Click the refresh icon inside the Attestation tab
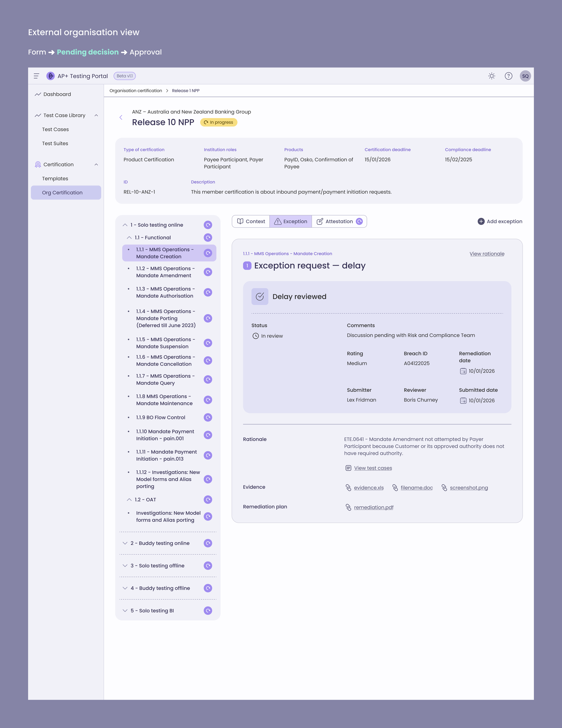This screenshot has height=728, width=562. click(359, 221)
